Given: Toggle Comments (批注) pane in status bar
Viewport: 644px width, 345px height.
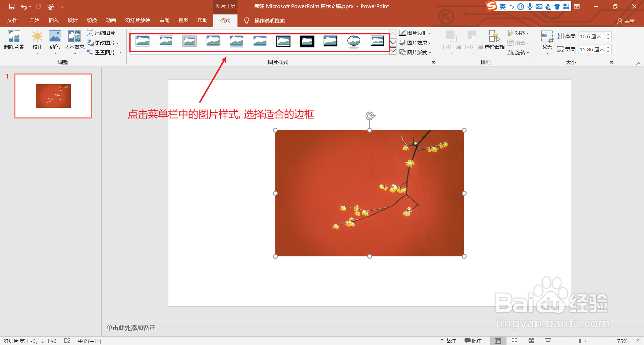Looking at the screenshot, I should (x=473, y=341).
